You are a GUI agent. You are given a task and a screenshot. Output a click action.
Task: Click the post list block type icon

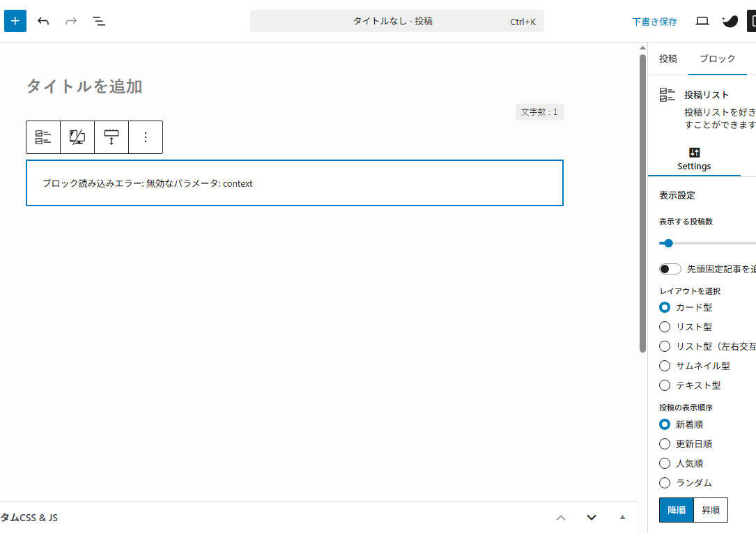pyautogui.click(x=43, y=137)
